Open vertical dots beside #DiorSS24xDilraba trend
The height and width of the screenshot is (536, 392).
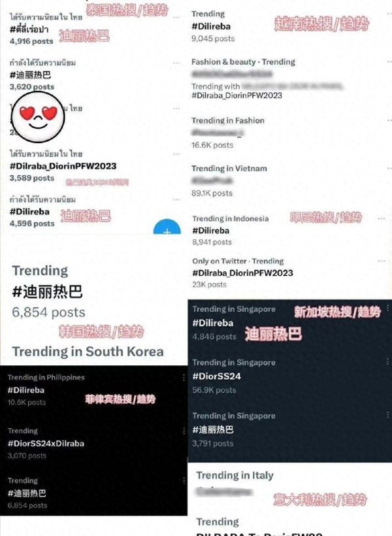(184, 431)
